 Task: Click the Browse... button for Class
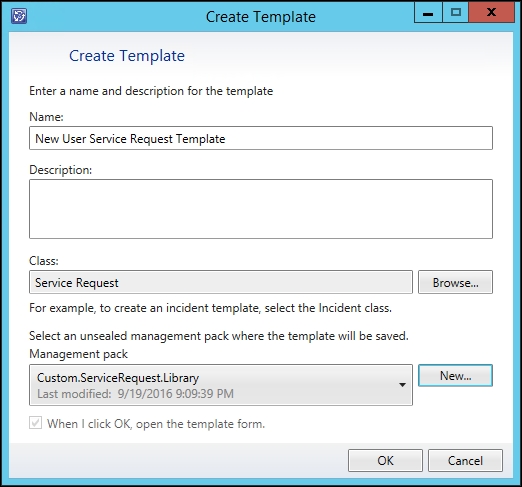[455, 282]
